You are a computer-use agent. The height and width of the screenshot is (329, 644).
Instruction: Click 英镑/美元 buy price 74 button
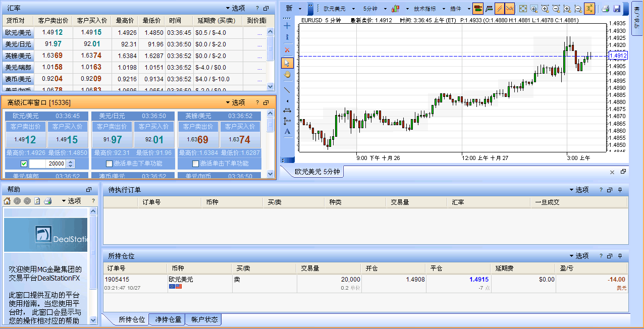click(x=240, y=140)
